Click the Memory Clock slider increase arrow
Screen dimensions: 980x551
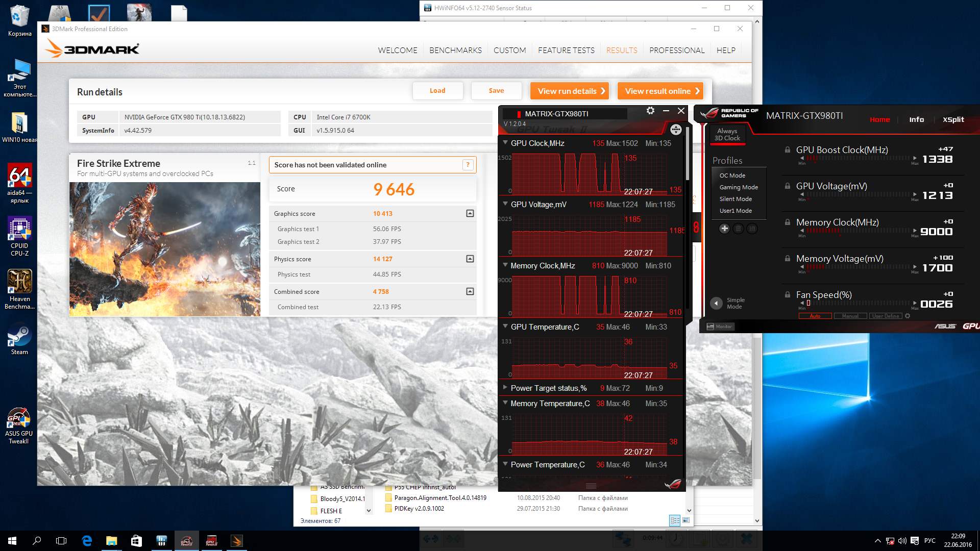pyautogui.click(x=915, y=231)
